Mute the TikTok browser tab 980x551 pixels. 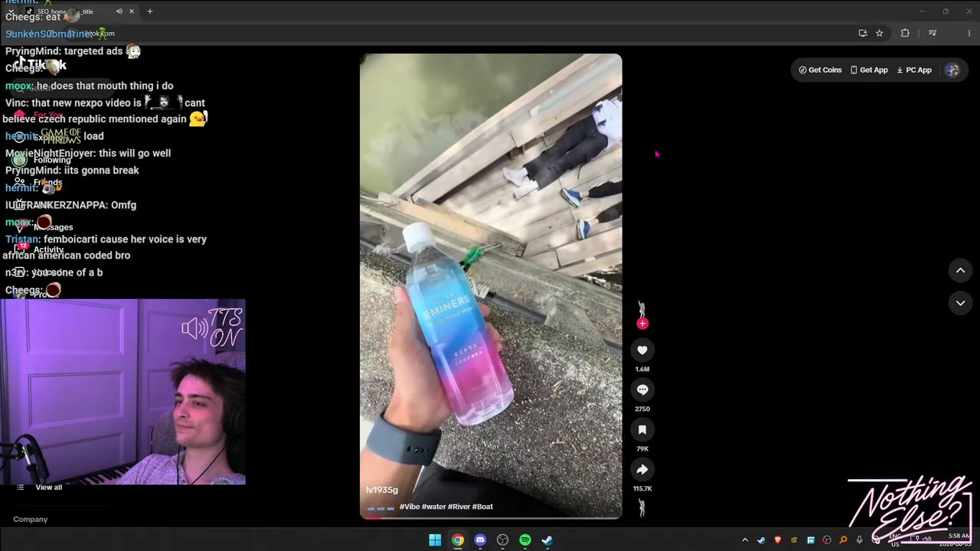click(x=119, y=11)
